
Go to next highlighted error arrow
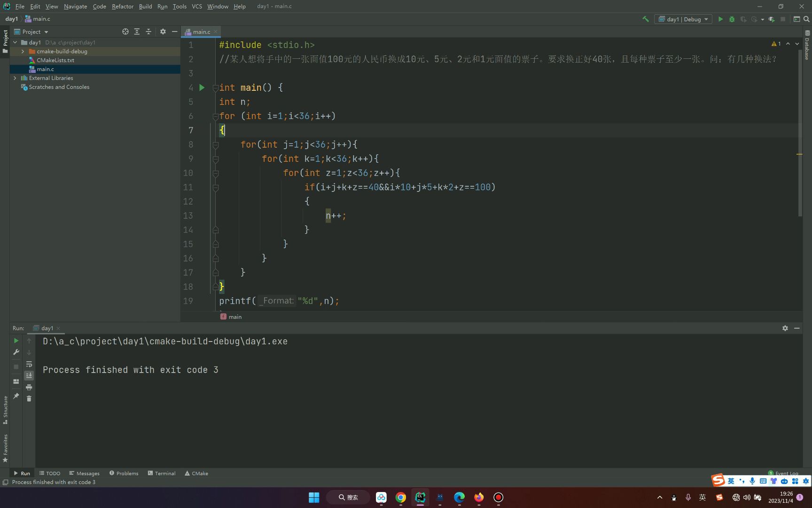pos(797,44)
